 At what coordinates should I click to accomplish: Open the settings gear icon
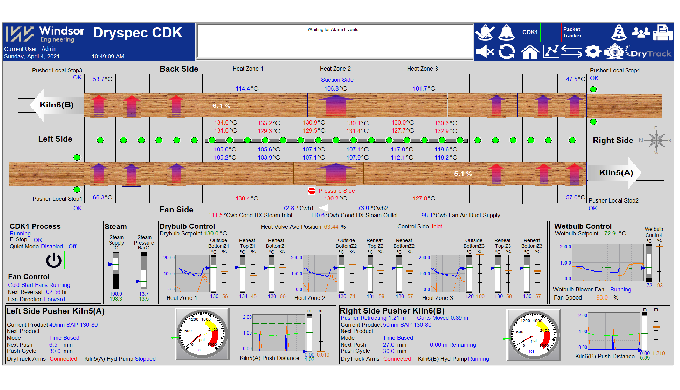592,52
